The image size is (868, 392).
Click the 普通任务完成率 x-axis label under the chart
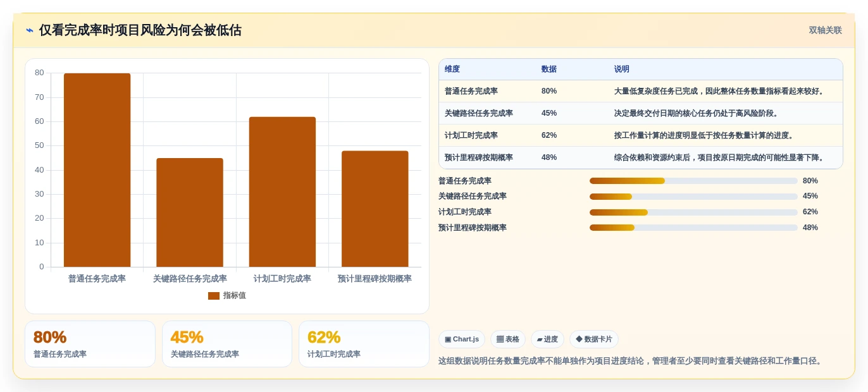click(x=97, y=279)
